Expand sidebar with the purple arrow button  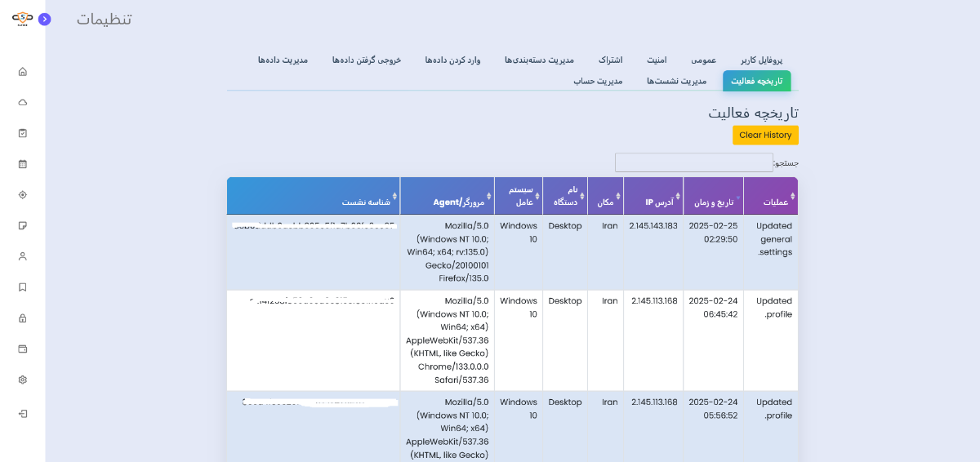(x=44, y=19)
